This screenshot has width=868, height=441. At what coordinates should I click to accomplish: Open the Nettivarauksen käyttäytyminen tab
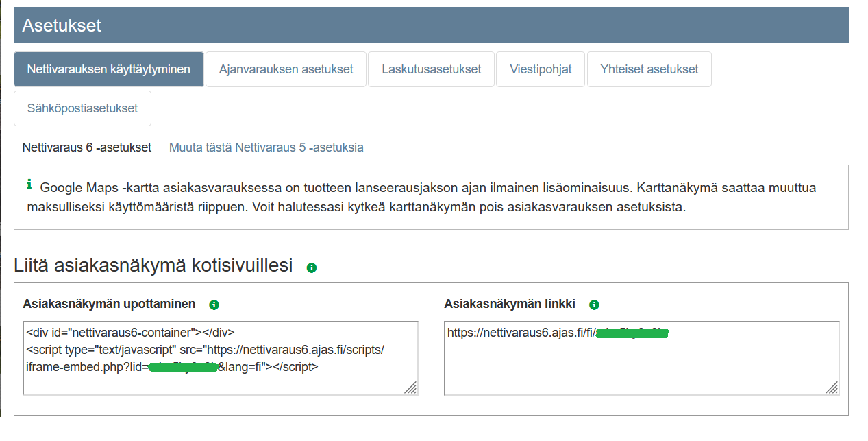[109, 69]
